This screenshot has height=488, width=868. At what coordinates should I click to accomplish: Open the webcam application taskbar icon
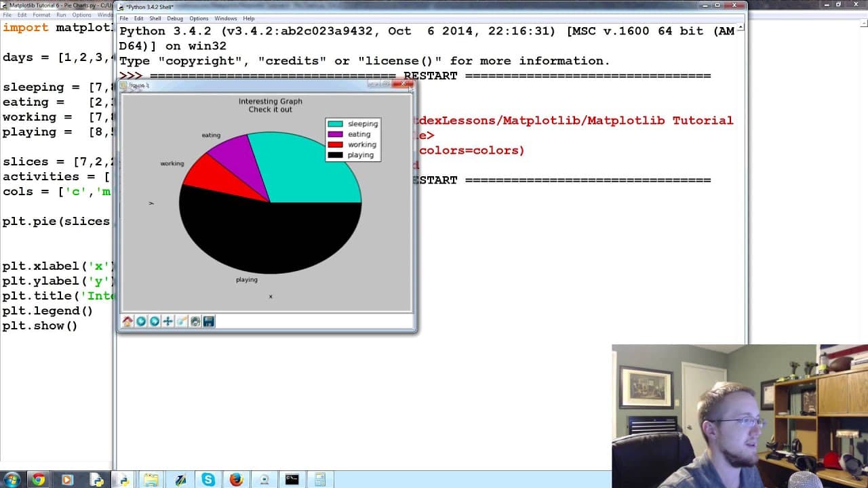tap(264, 480)
